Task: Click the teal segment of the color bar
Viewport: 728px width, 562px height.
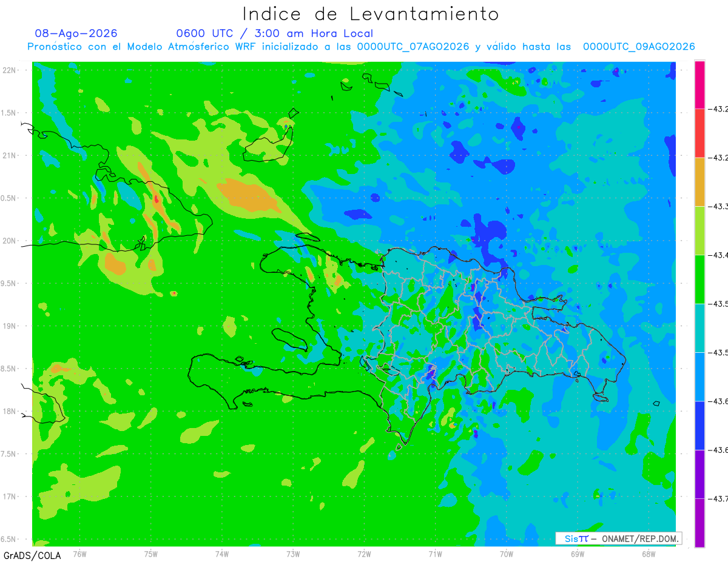Action: pyautogui.click(x=699, y=328)
